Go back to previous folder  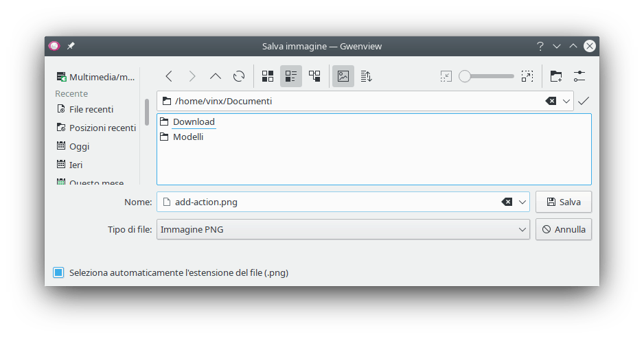(x=169, y=76)
